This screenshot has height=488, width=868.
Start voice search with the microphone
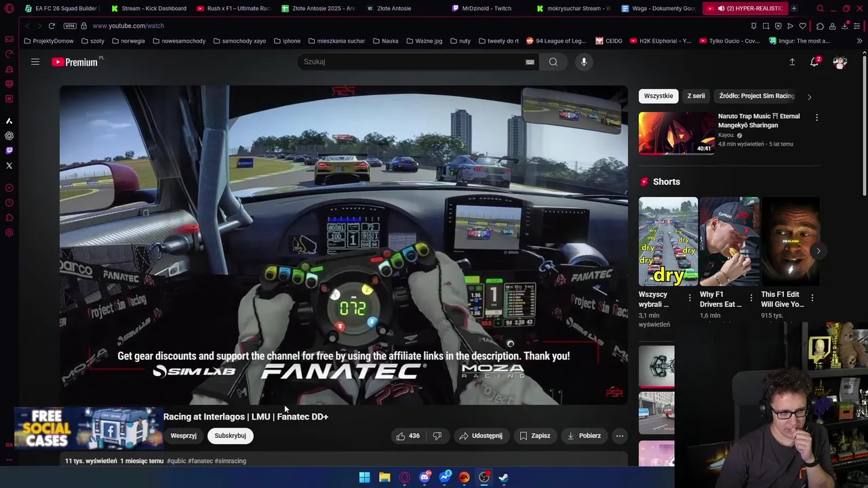pos(584,62)
